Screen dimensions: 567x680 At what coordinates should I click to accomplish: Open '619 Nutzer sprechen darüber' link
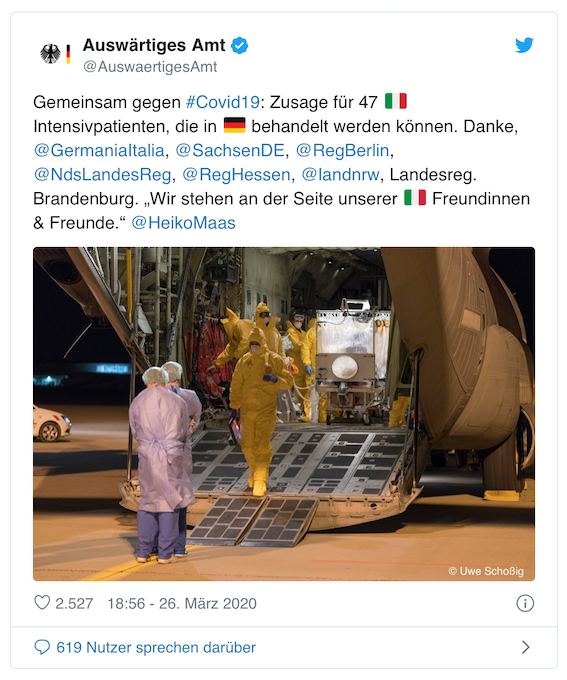(156, 647)
